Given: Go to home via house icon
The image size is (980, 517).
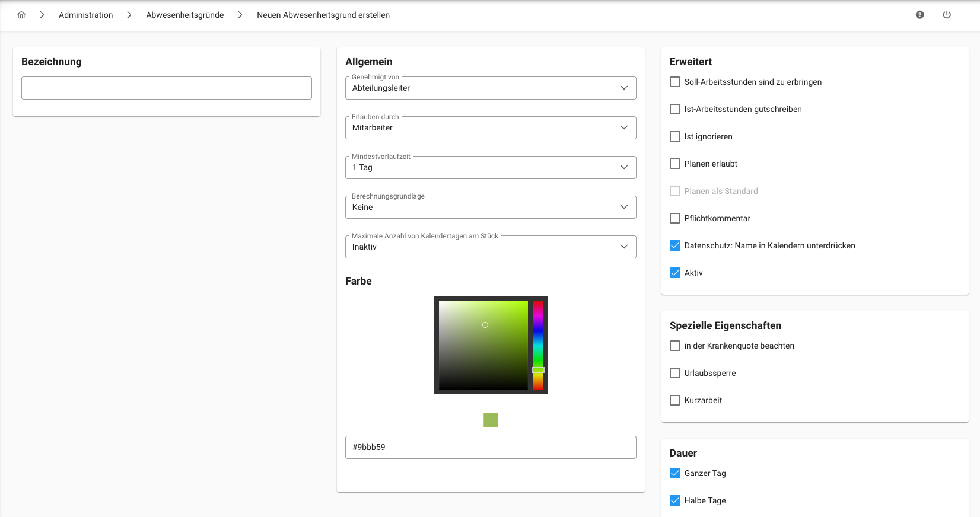Looking at the screenshot, I should coord(21,15).
